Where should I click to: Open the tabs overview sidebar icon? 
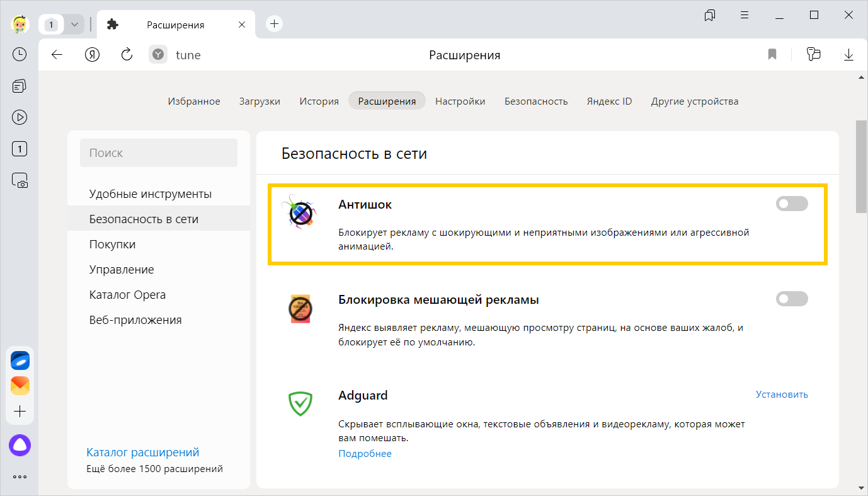coord(20,86)
